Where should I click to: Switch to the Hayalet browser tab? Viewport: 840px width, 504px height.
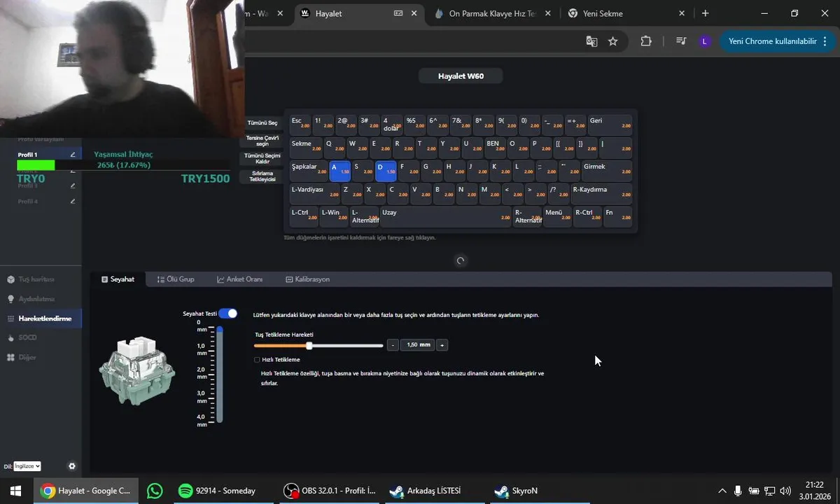tap(359, 13)
